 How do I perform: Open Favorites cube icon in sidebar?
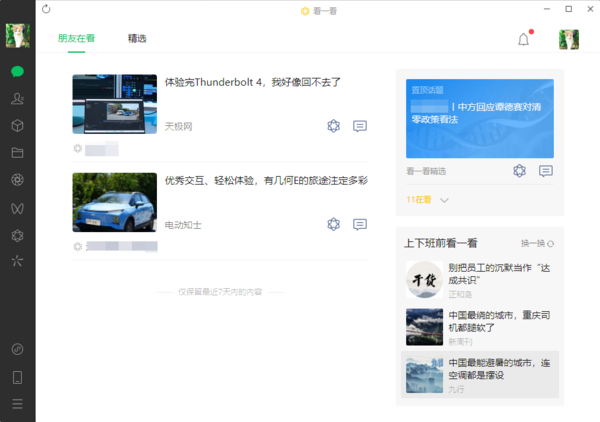click(17, 126)
